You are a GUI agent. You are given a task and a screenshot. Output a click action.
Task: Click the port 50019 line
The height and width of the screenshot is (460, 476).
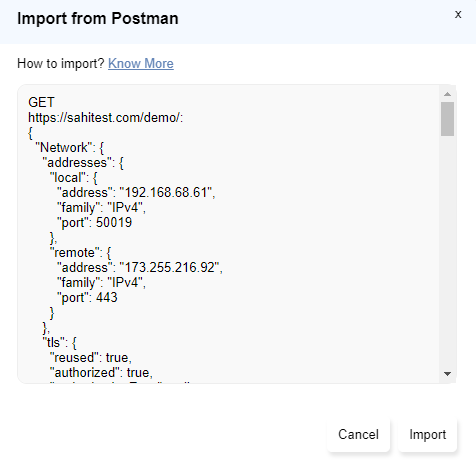(95, 223)
